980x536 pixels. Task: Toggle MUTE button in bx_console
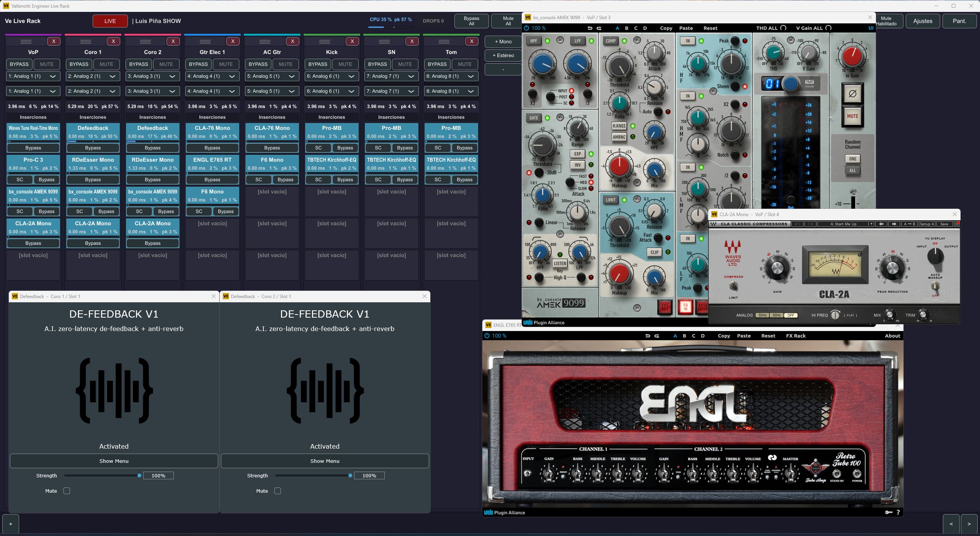coord(852,116)
